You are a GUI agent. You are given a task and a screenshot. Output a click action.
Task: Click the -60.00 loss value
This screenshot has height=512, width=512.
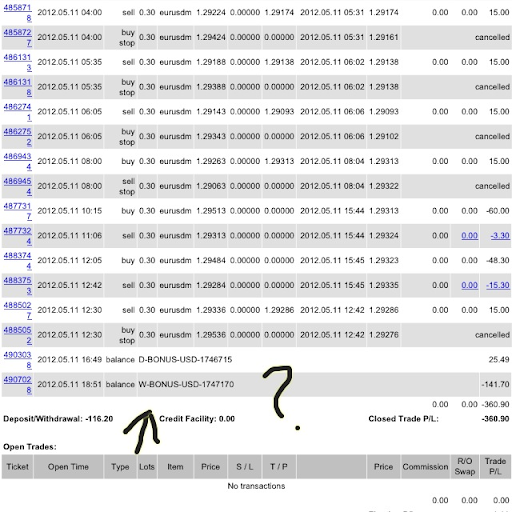point(498,211)
